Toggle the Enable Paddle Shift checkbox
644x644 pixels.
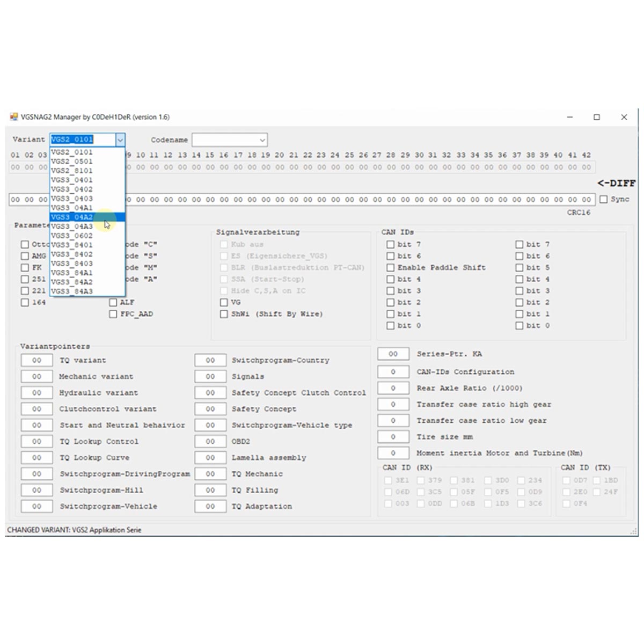point(391,267)
